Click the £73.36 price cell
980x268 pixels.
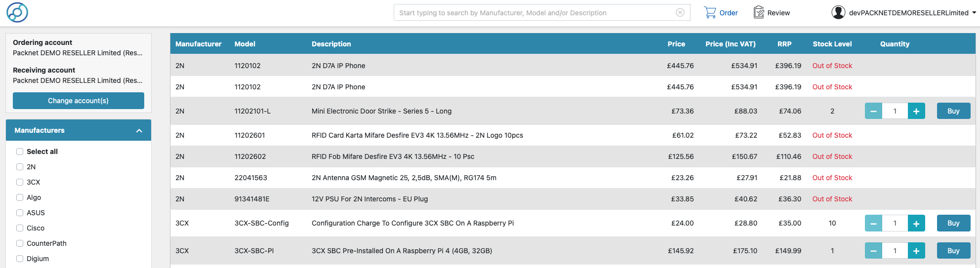682,111
